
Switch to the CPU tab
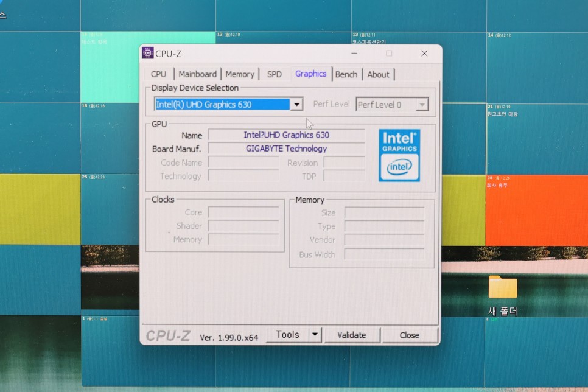click(158, 74)
